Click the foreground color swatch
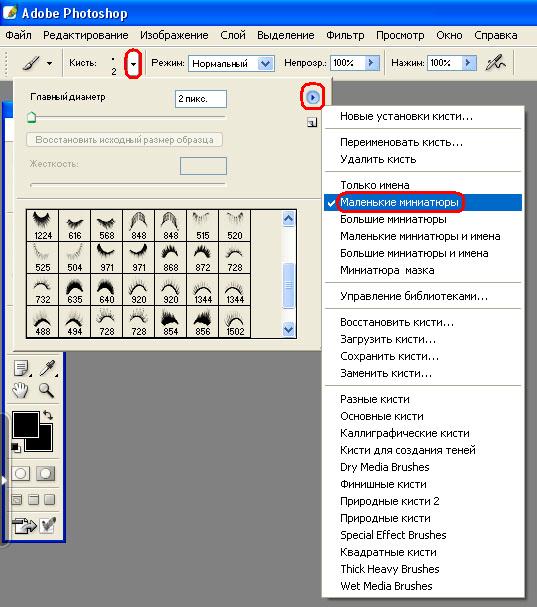This screenshot has height=607, width=537. (x=26, y=425)
